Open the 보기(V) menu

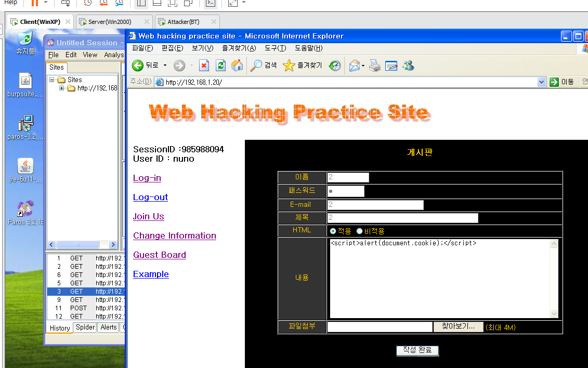coord(203,48)
